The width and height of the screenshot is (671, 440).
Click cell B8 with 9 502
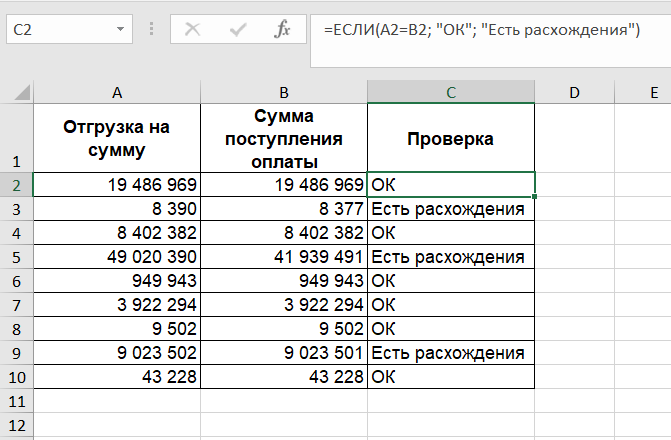tap(284, 329)
